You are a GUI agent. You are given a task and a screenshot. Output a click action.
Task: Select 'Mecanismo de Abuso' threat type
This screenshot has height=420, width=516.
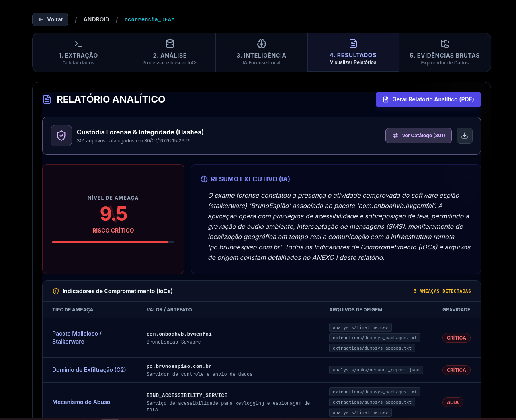[x=81, y=402]
